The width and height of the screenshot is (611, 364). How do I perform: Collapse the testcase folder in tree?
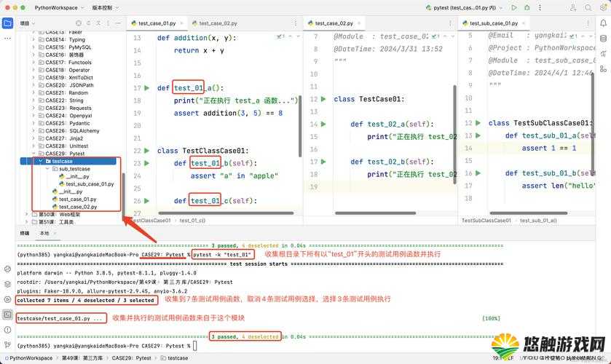coord(40,162)
